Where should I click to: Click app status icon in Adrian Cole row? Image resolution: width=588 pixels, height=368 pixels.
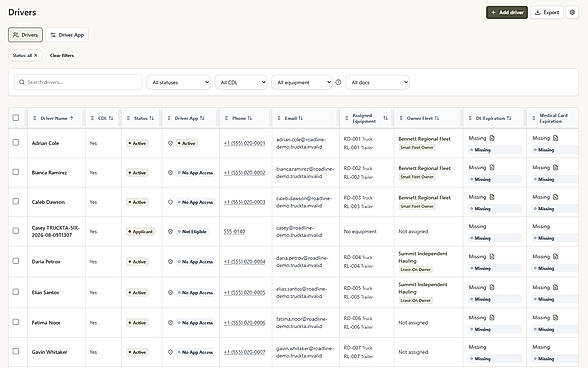point(170,143)
